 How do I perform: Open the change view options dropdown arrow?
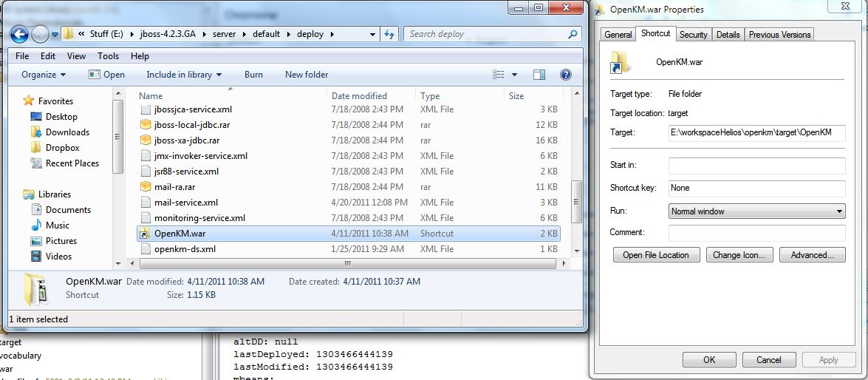coord(515,75)
